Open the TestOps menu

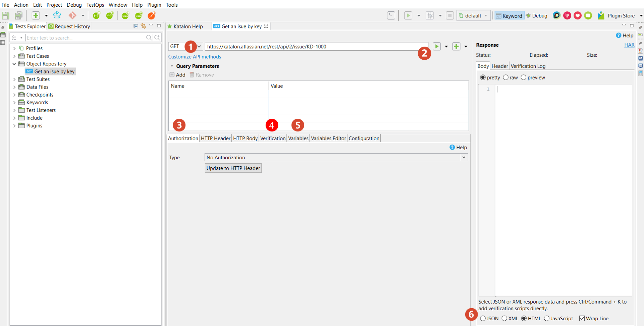pos(95,5)
